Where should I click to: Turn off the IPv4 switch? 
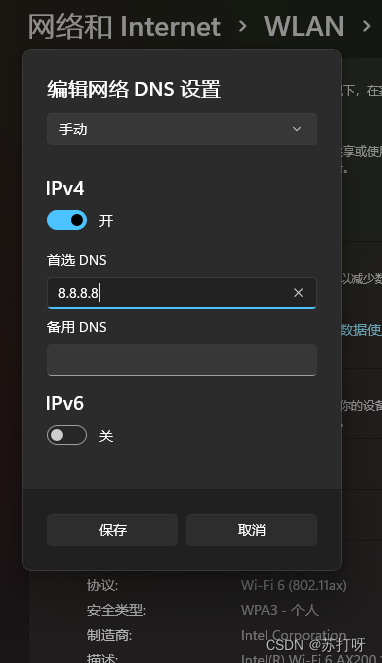pyautogui.click(x=67, y=220)
